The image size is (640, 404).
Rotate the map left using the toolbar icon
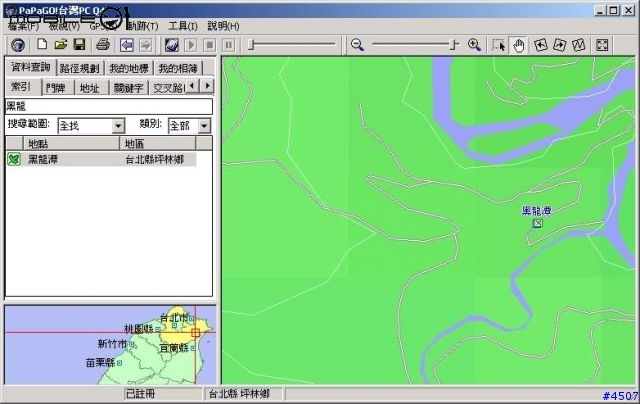(x=541, y=45)
